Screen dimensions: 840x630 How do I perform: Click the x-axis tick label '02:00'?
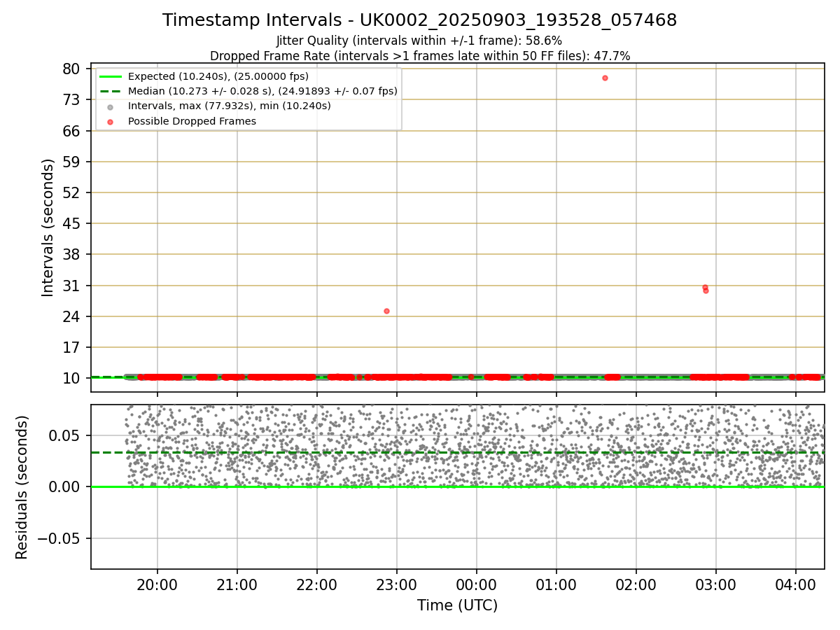tap(636, 585)
